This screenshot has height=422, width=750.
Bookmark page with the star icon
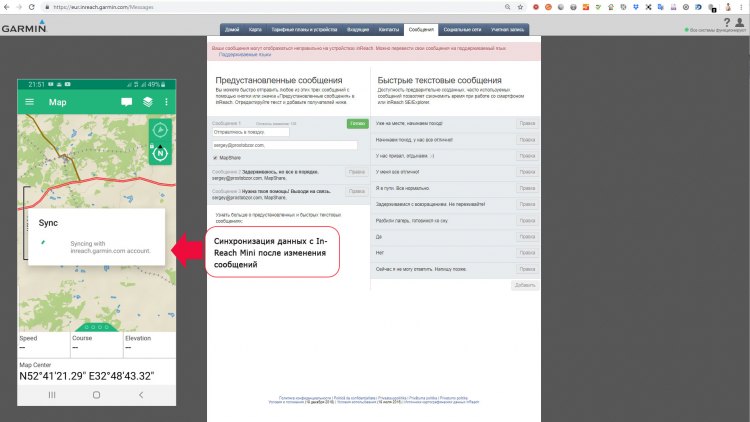(x=520, y=7)
